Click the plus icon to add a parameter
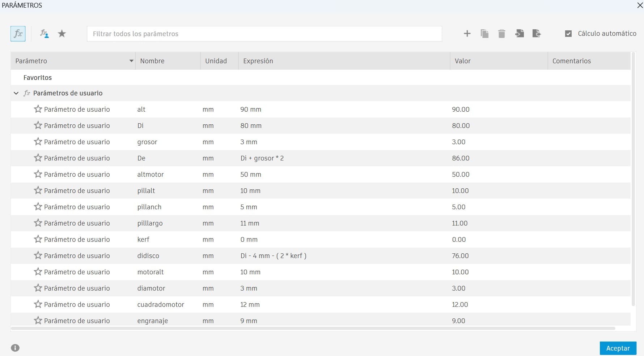The height and width of the screenshot is (356, 644). 467,33
